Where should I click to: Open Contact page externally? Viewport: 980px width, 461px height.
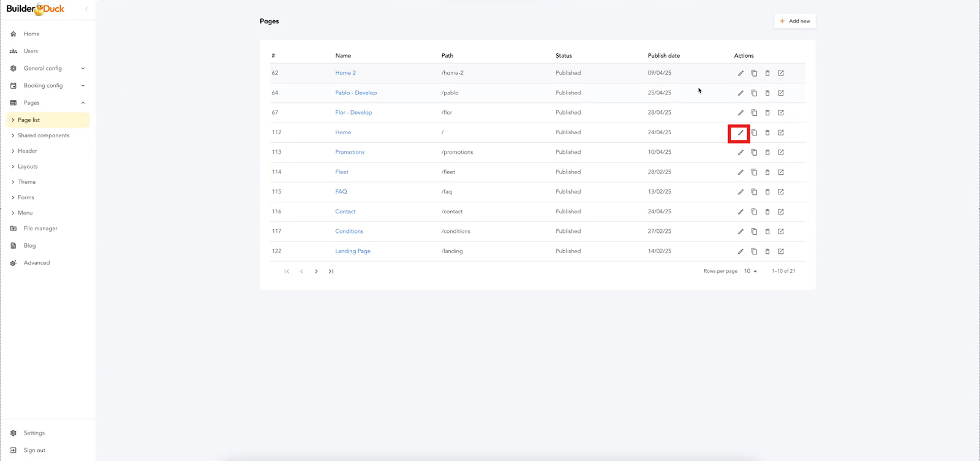pos(781,211)
